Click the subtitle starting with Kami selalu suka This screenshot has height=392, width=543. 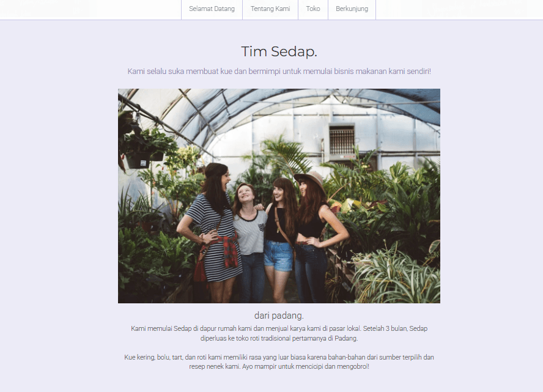coord(279,72)
